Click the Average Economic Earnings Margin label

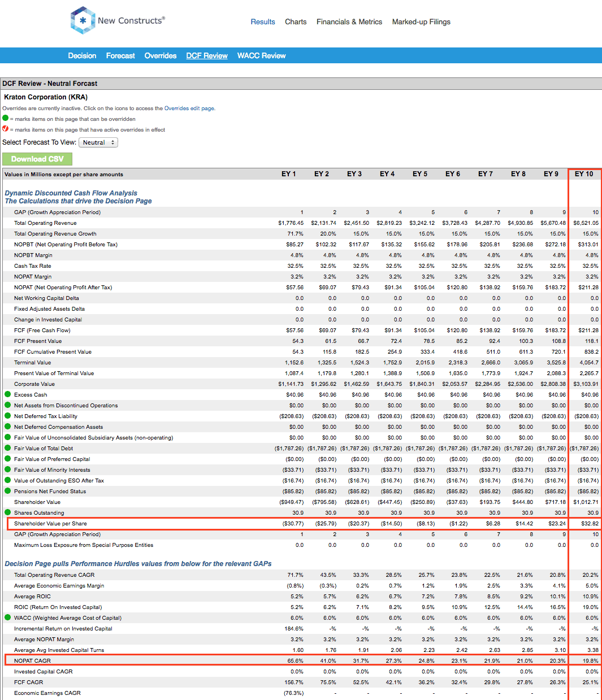tap(59, 585)
